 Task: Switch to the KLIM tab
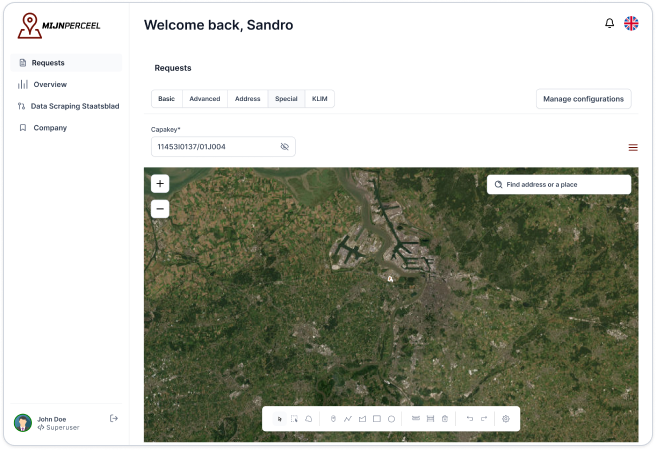(x=320, y=99)
